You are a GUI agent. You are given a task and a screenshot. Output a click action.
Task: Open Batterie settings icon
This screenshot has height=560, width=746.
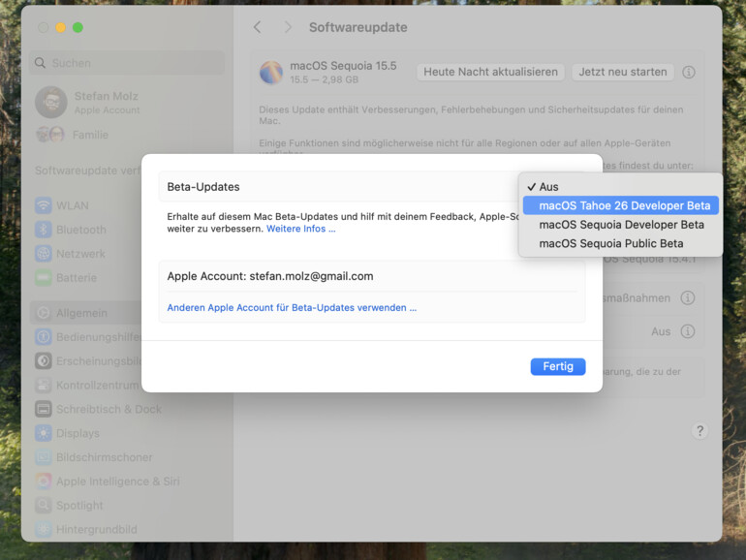tap(44, 278)
